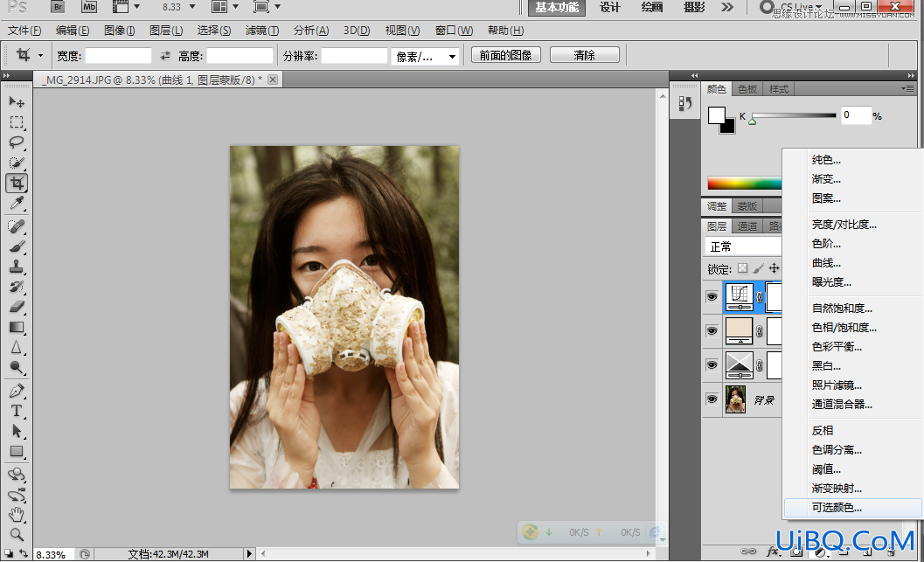Select the Spot Healing Brush tool
The height and width of the screenshot is (562, 924).
pyautogui.click(x=17, y=226)
